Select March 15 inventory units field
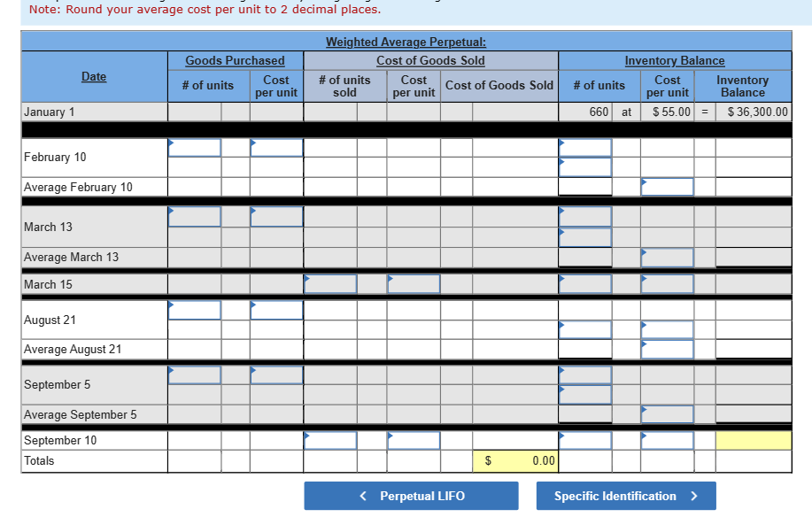The width and height of the screenshot is (812, 517). click(x=585, y=283)
